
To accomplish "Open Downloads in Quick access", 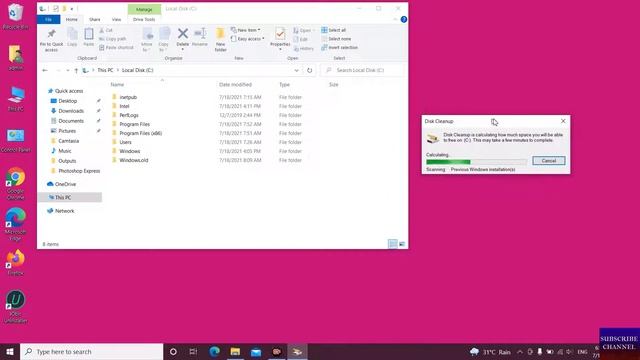I will (x=71, y=111).
